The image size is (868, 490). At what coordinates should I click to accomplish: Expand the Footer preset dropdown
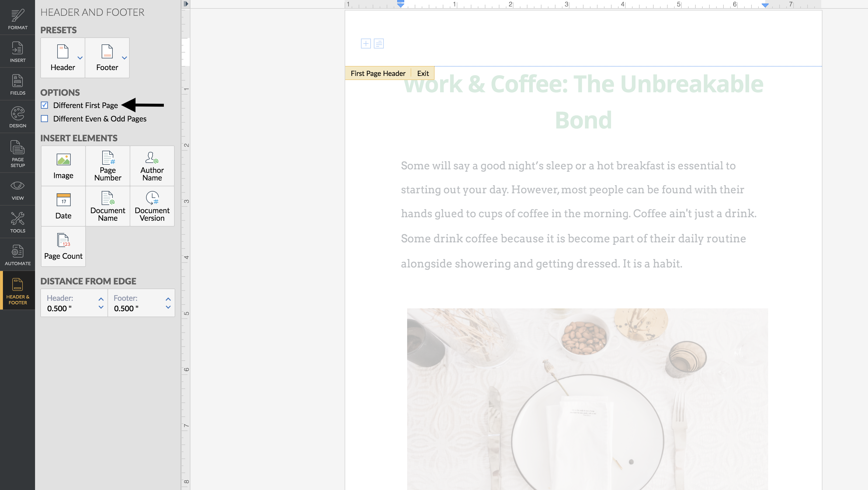click(x=124, y=58)
